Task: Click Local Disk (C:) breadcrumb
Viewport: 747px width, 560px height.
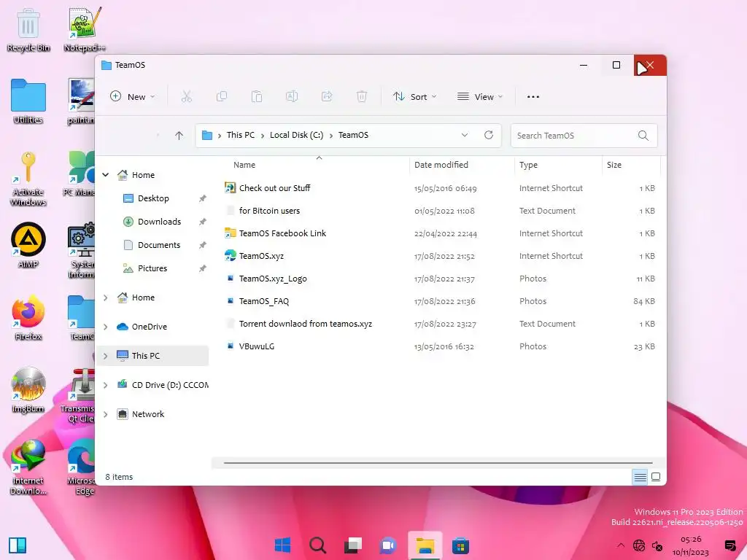Action: coord(296,135)
